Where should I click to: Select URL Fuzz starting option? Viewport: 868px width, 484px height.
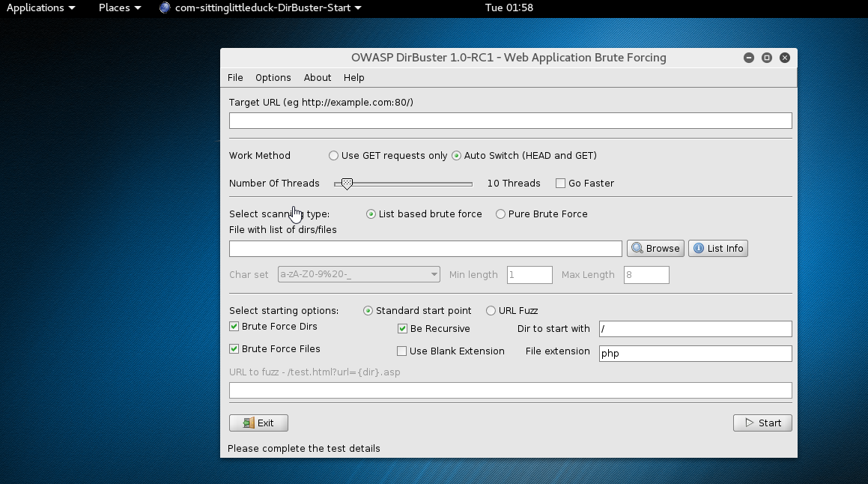(x=491, y=311)
